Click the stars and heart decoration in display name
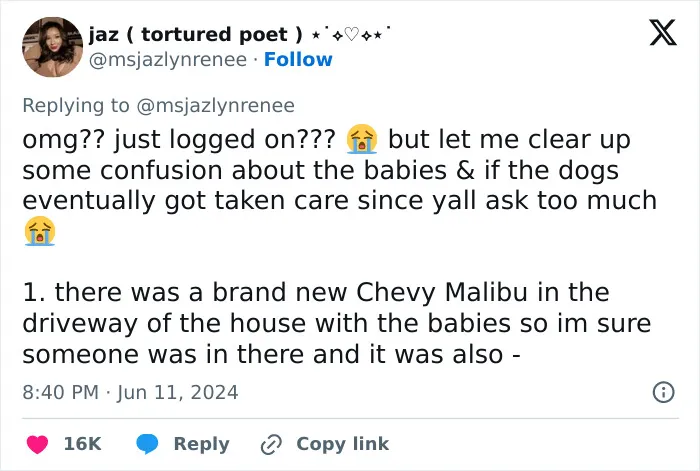Screen dimensions: 700x471 351,34
